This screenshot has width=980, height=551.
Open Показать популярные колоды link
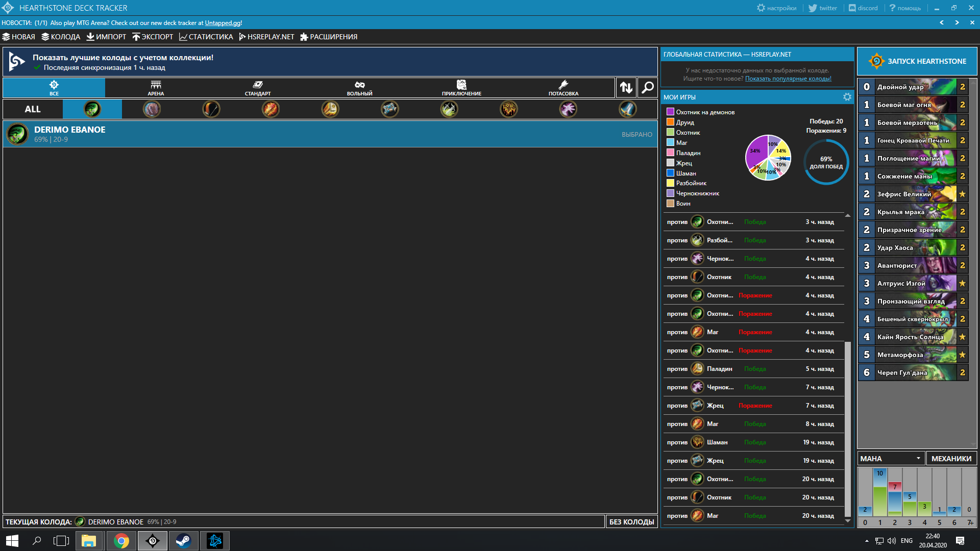coord(788,79)
